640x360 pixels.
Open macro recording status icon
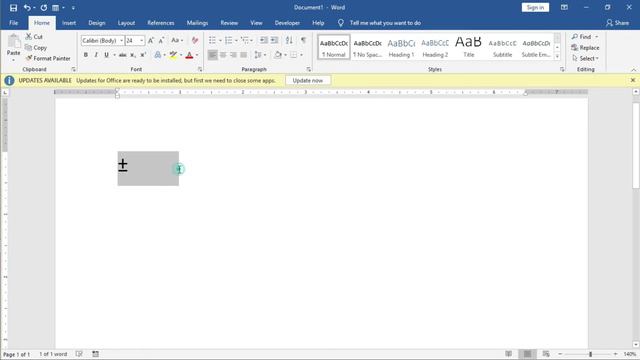[x=96, y=354]
